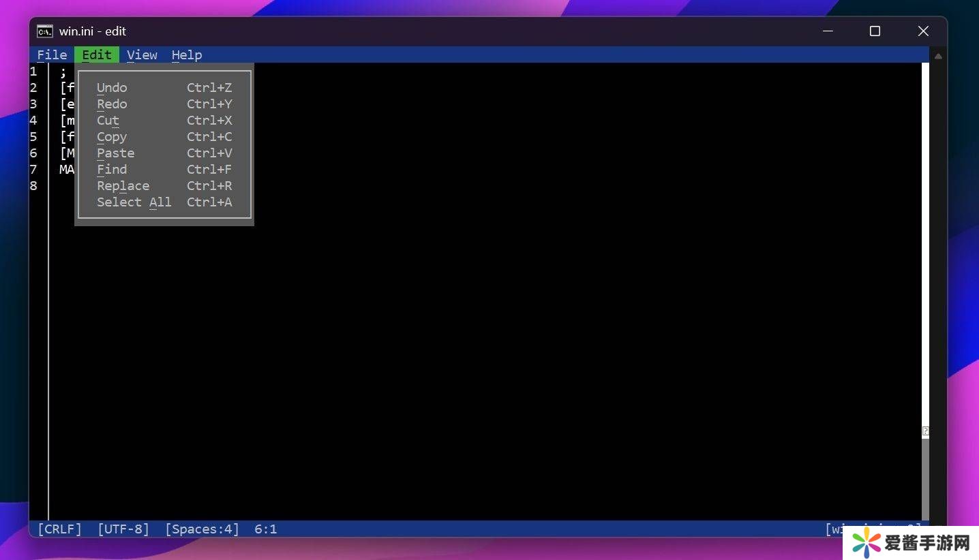
Task: Open the Help menu
Action: click(x=186, y=55)
